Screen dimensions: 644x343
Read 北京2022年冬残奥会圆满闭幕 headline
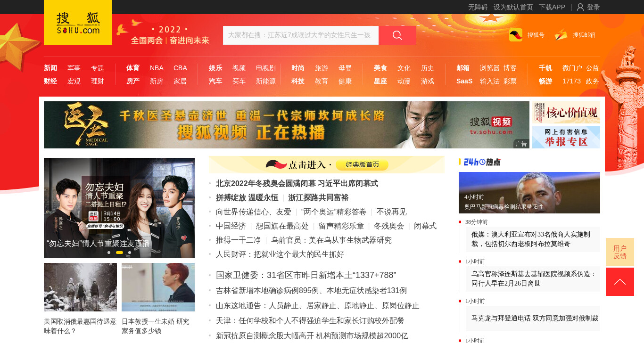click(x=297, y=183)
